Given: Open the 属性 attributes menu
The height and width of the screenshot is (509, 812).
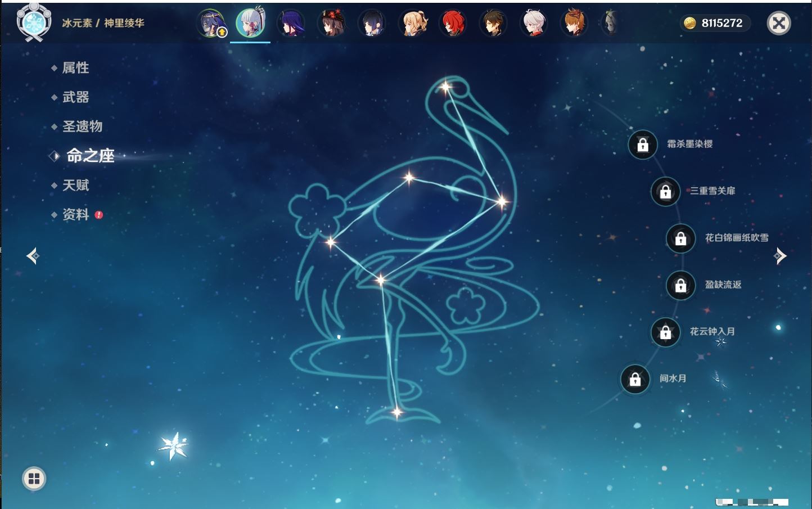Looking at the screenshot, I should 75,68.
